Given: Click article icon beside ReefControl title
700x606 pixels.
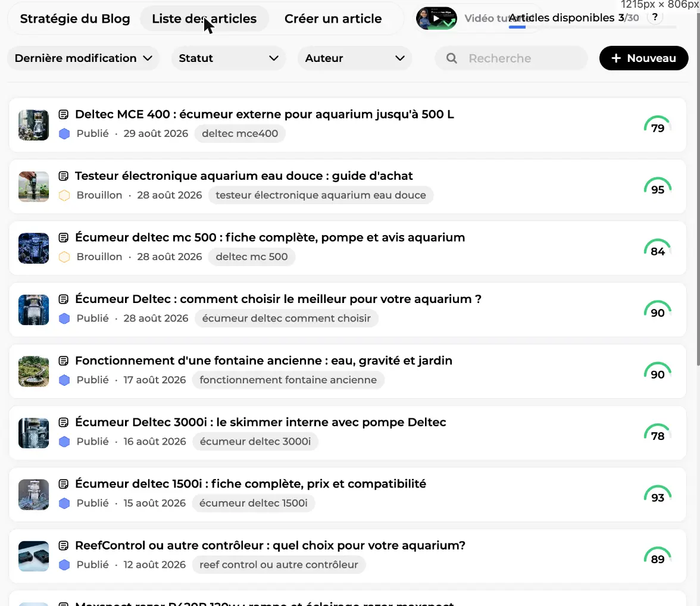Looking at the screenshot, I should (x=63, y=546).
